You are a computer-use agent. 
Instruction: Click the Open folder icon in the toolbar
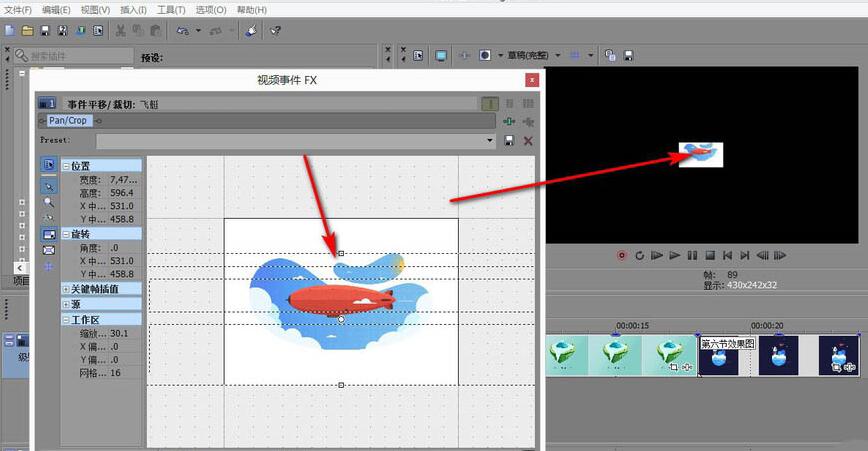click(x=27, y=30)
